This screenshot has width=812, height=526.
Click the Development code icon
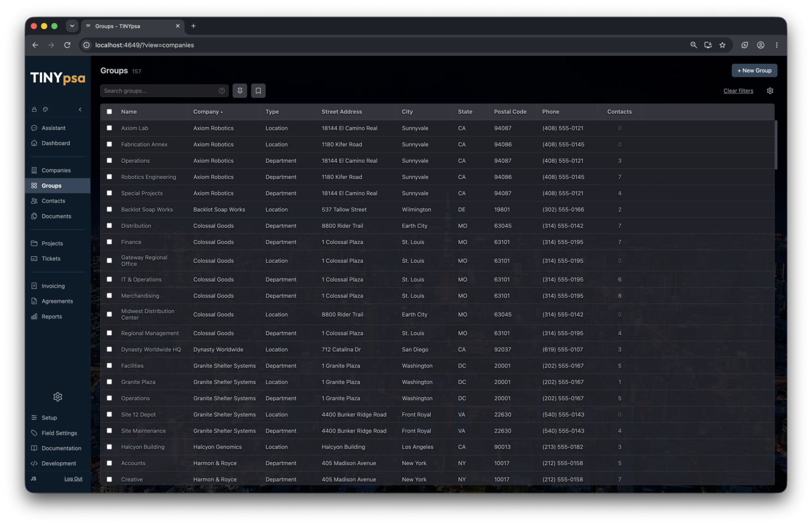[x=34, y=463]
